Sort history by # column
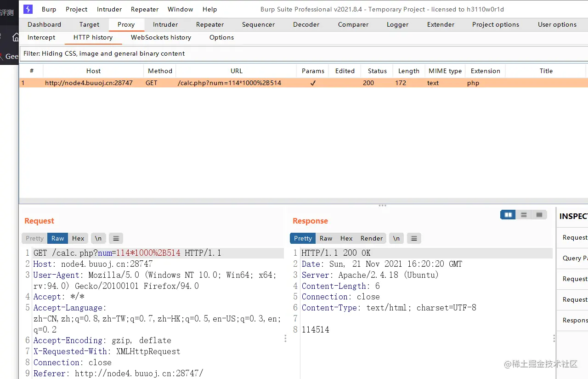 click(x=32, y=71)
